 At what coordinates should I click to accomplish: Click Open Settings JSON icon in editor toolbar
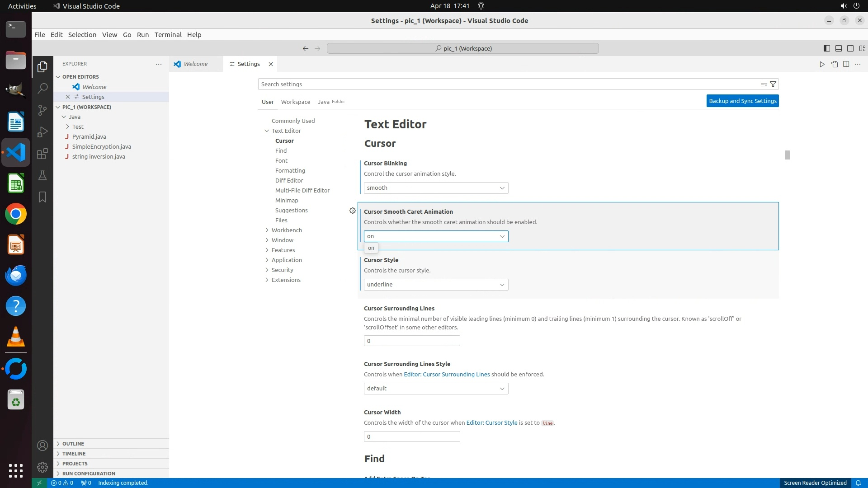[x=834, y=64]
